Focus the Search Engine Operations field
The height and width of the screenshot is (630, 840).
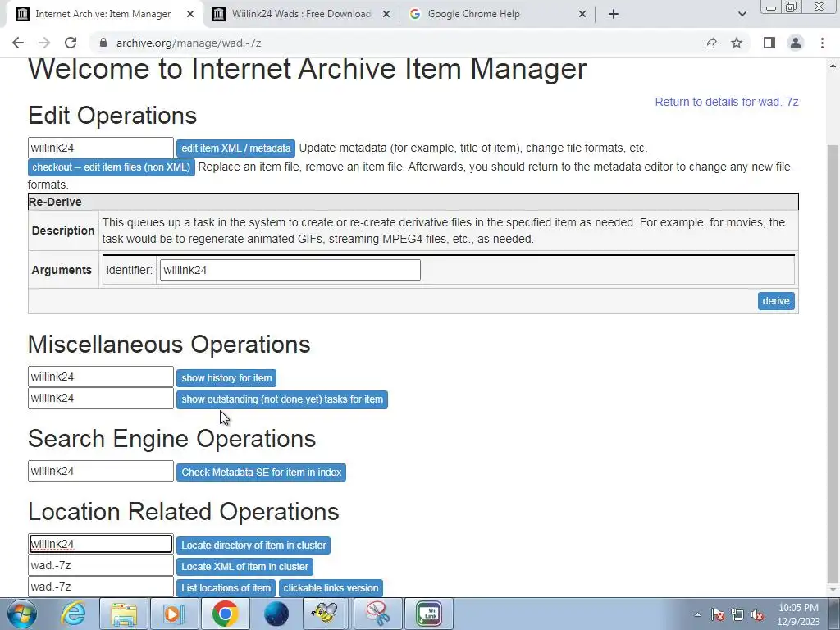pos(101,471)
